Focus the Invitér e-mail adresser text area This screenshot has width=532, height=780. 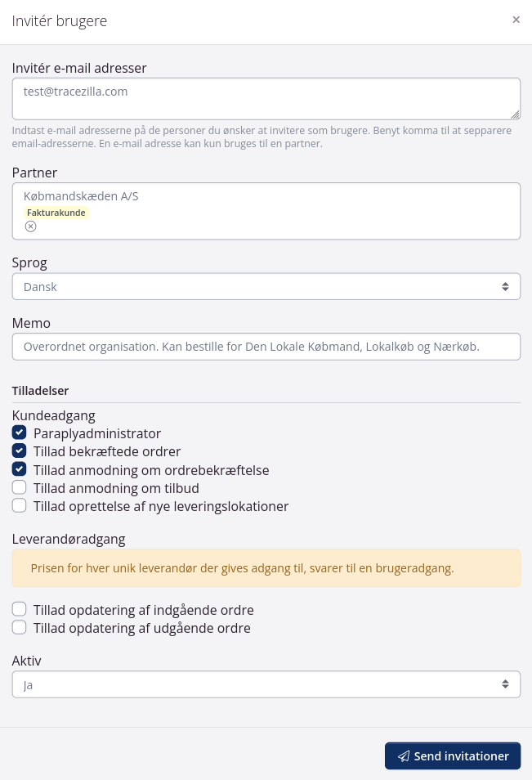[266, 99]
